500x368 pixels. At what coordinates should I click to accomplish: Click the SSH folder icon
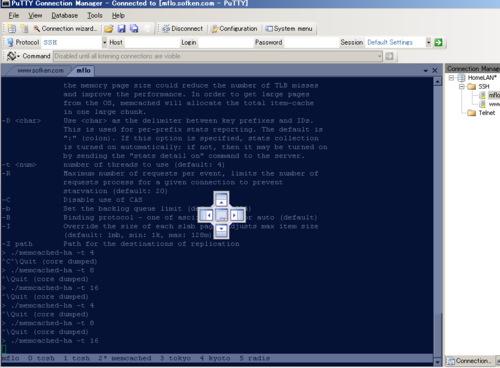(471, 87)
